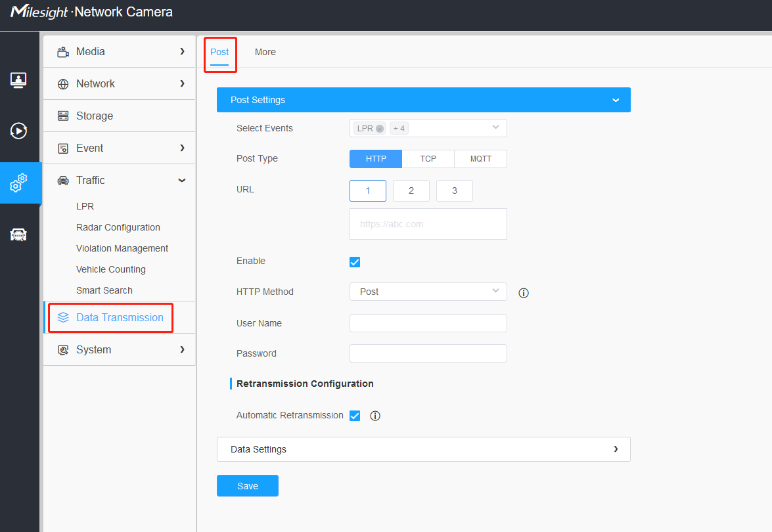Show info for Automatic Retransmission
Screen dimensions: 772x532
375,416
